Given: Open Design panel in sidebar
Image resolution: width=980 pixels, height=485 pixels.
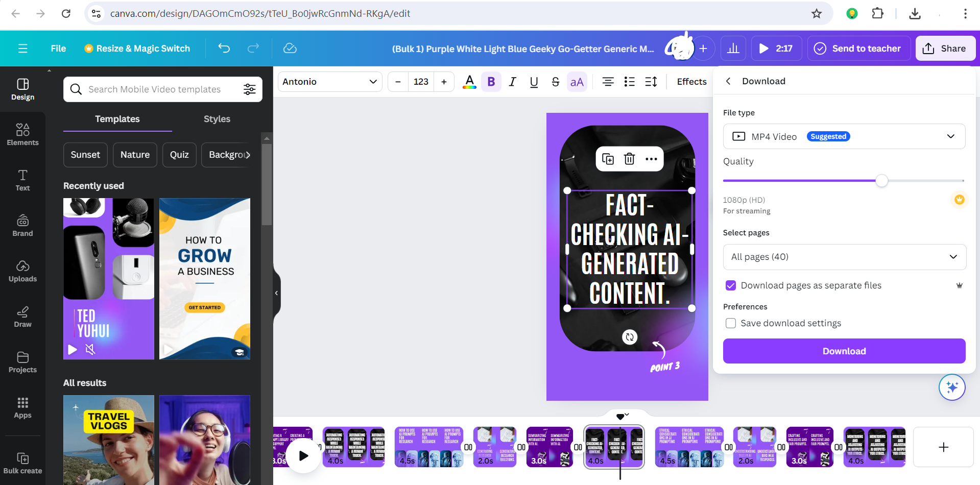Looking at the screenshot, I should 22,89.
